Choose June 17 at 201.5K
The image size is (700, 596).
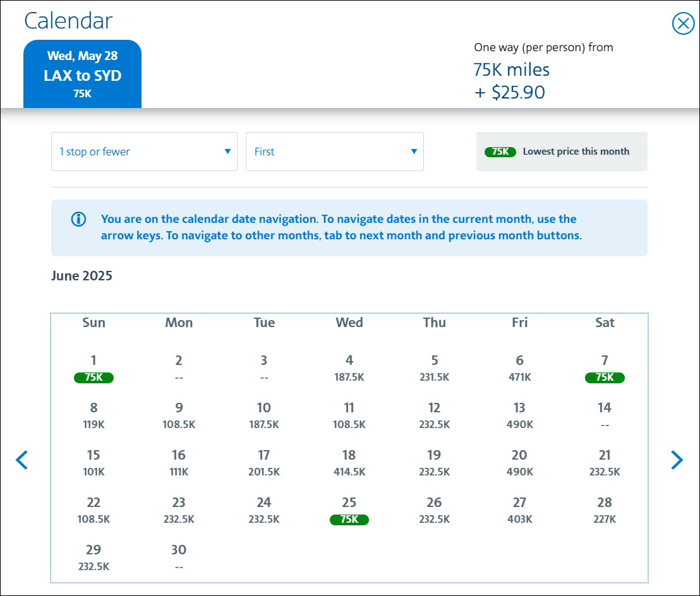pyautogui.click(x=264, y=463)
